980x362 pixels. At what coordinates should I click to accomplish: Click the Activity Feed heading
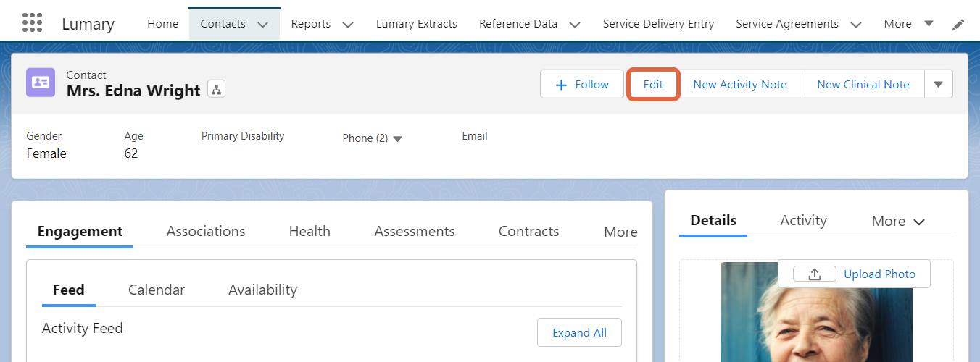point(83,328)
